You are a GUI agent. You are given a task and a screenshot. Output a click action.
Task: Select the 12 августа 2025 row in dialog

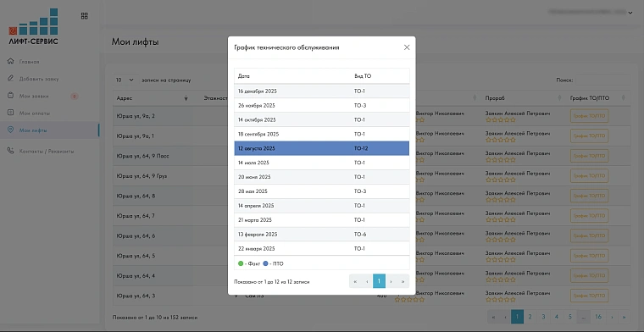click(322, 148)
